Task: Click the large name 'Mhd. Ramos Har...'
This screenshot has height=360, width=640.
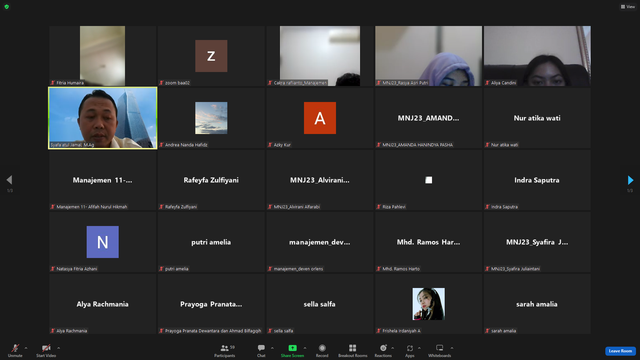Action: click(429, 242)
